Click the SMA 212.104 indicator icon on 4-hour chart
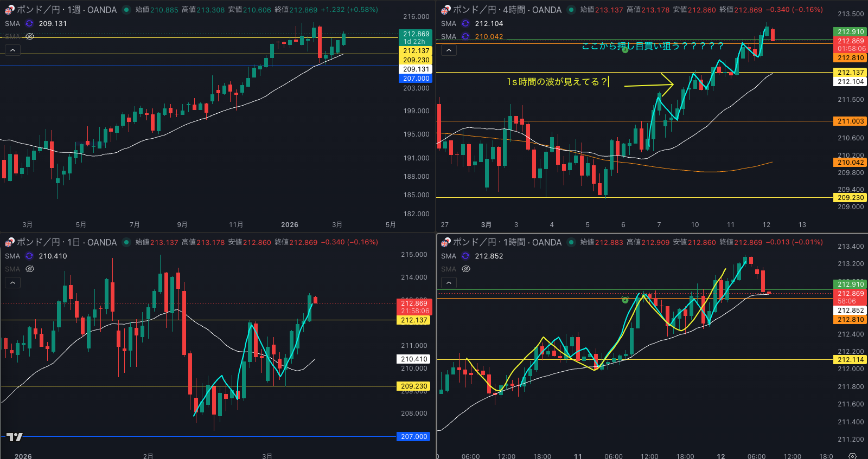The image size is (868, 459). pyautogui.click(x=465, y=24)
